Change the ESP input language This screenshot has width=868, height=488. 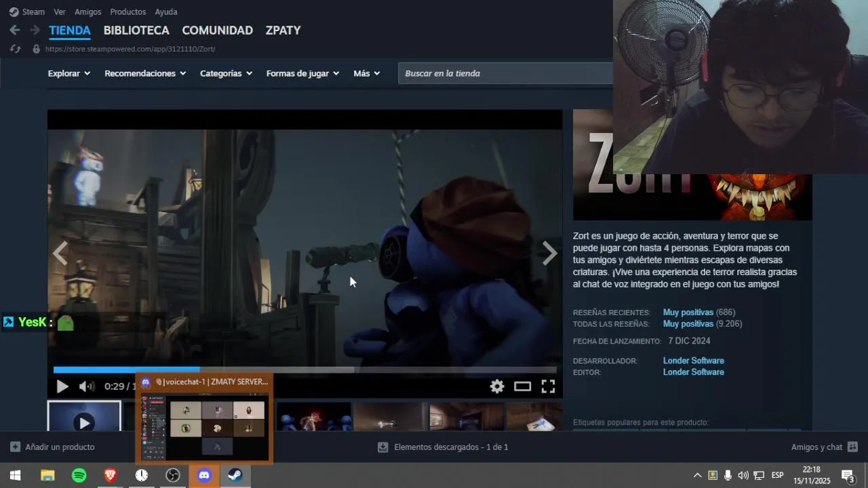(778, 475)
